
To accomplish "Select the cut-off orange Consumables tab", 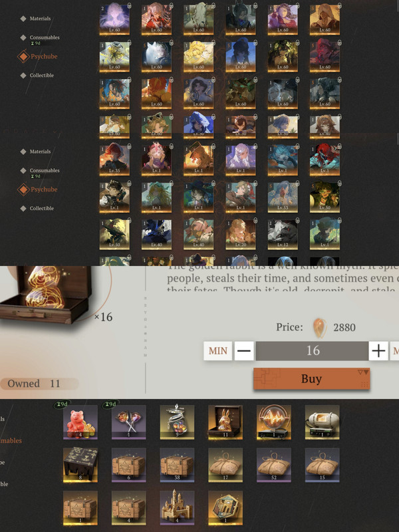I will (11, 440).
